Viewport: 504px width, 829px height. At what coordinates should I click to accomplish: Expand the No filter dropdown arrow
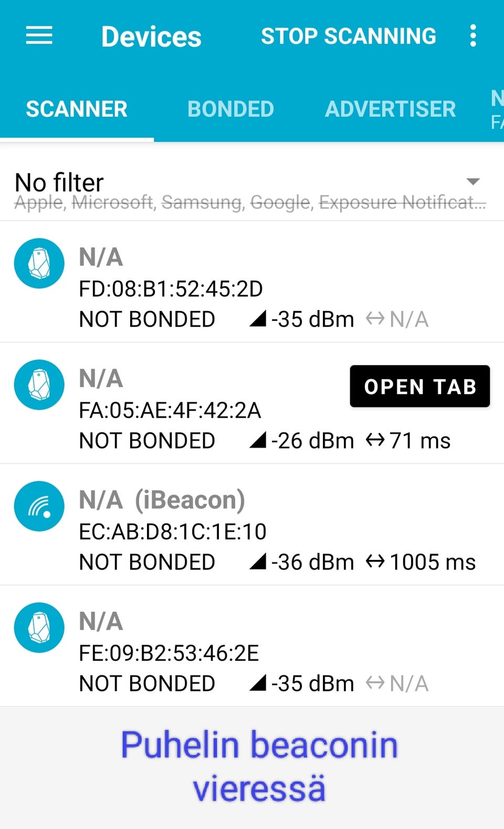[x=473, y=182]
